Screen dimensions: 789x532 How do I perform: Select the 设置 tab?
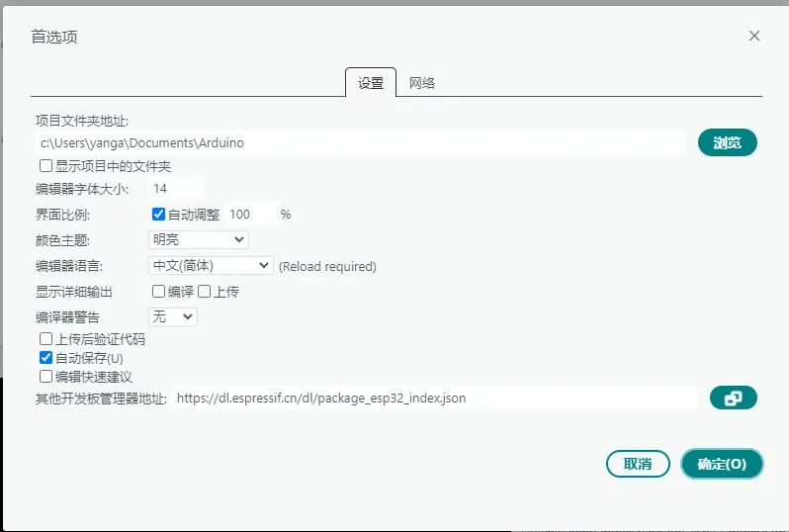click(371, 83)
